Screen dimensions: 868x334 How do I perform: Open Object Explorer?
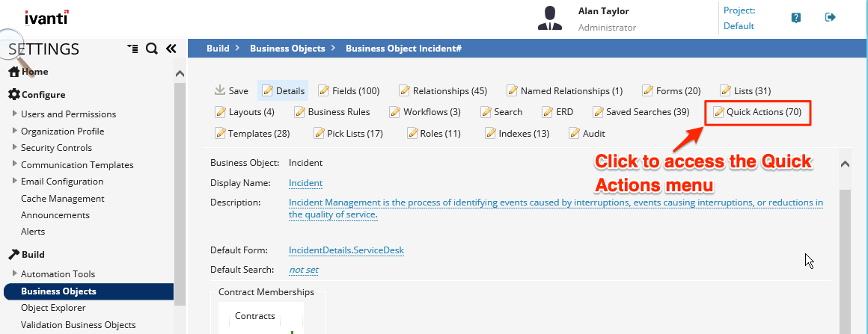coord(53,308)
